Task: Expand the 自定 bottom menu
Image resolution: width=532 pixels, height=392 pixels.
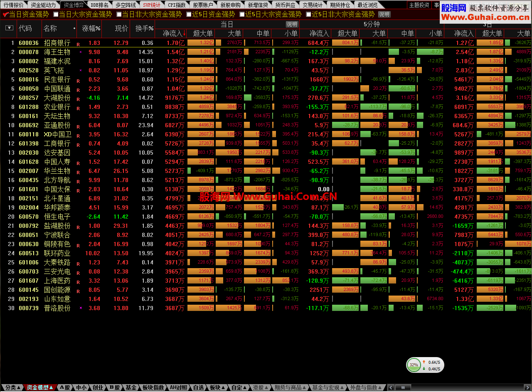Action: pyautogui.click(x=239, y=387)
